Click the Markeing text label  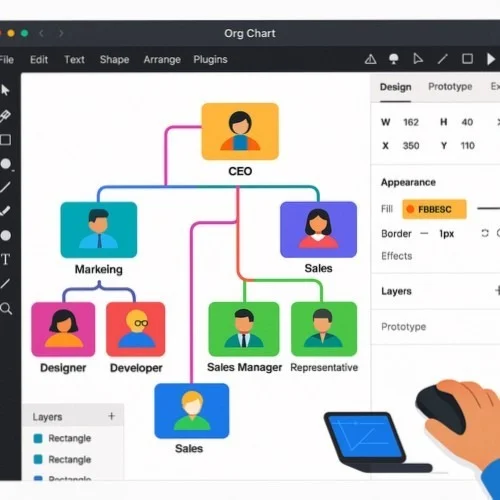coord(99,269)
